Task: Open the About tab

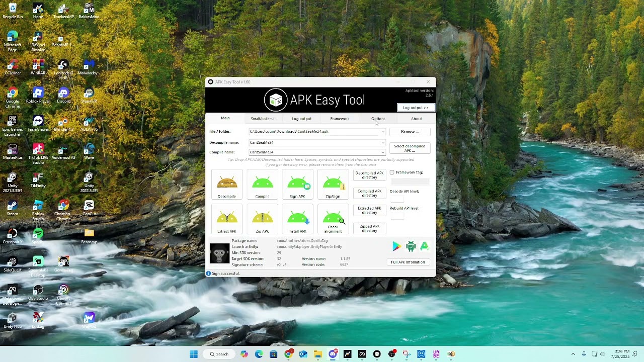Action: point(416,119)
